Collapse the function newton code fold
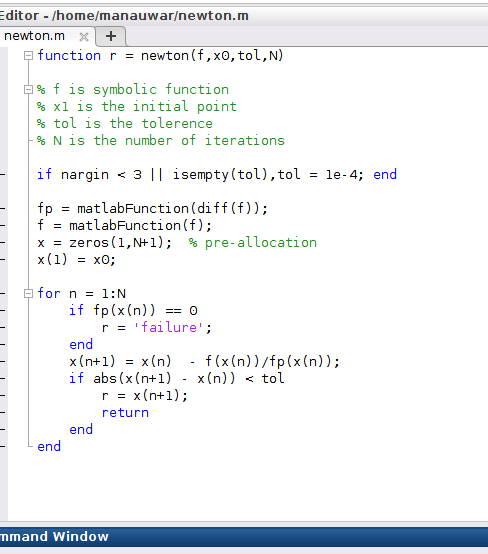 [28, 56]
